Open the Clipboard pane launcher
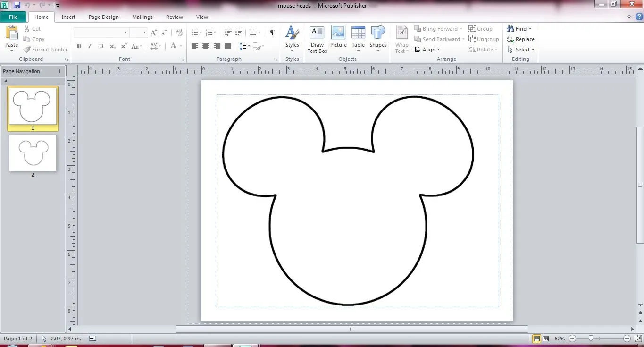Viewport: 644px width, 347px height. tap(67, 59)
